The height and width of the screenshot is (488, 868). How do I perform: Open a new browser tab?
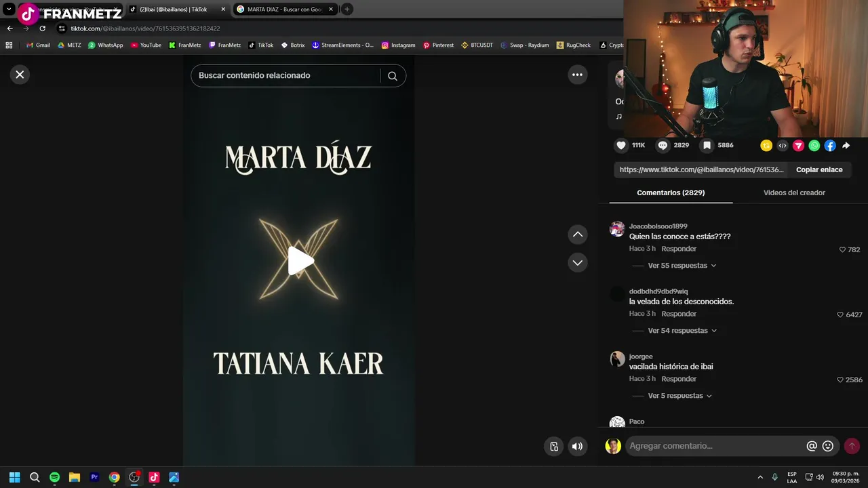[x=347, y=9]
